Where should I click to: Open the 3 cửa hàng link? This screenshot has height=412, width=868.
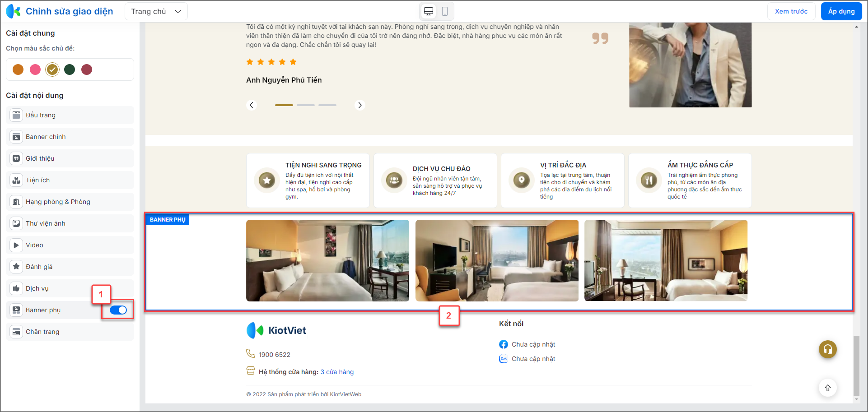pos(337,372)
